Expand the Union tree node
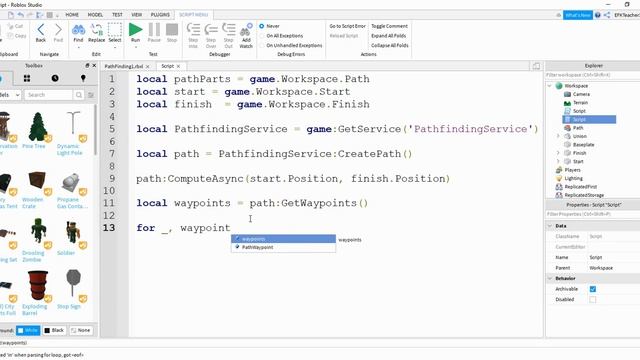Image resolution: width=640 pixels, height=360 pixels. 558,136
